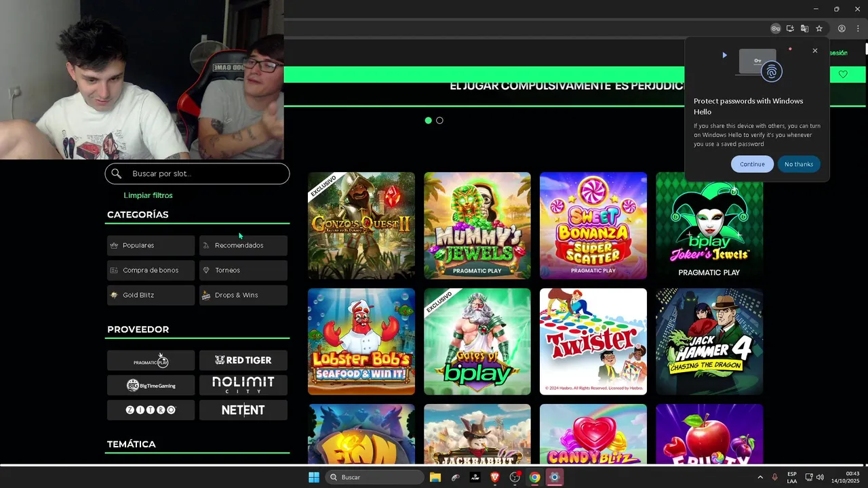This screenshot has height=488, width=868.
Task: Open bplay Joker's Jewels game
Action: 709,226
